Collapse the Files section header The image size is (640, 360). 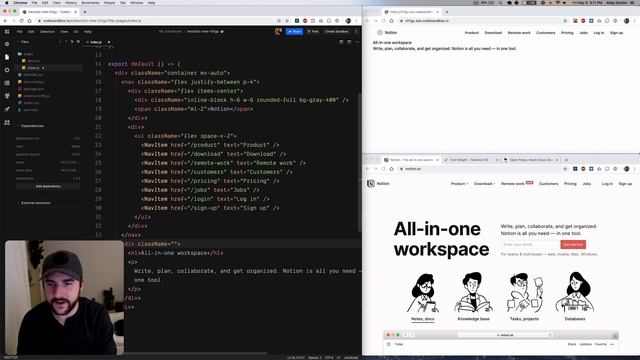pyautogui.click(x=25, y=42)
